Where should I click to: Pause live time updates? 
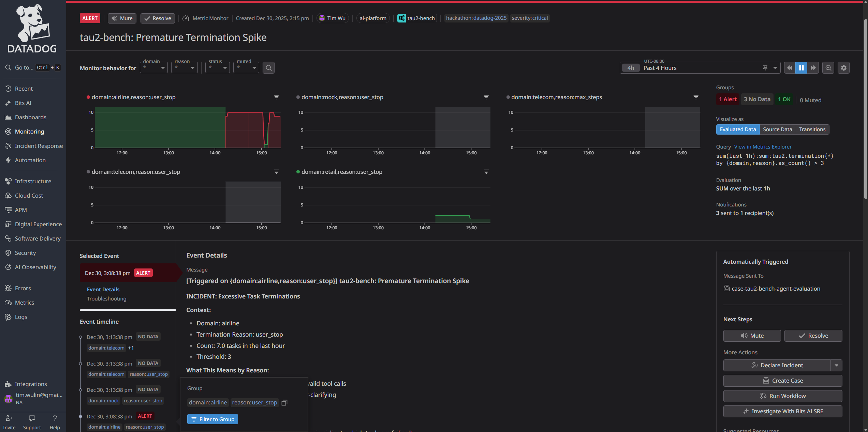click(x=801, y=68)
